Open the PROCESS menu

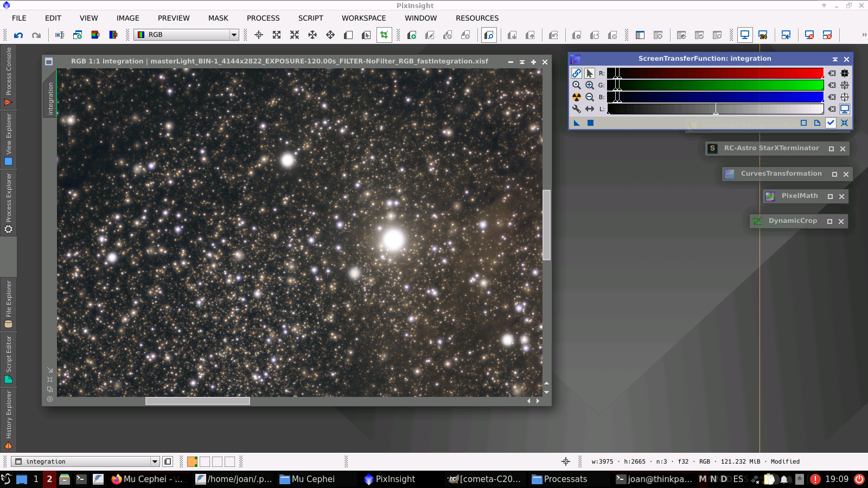tap(263, 18)
